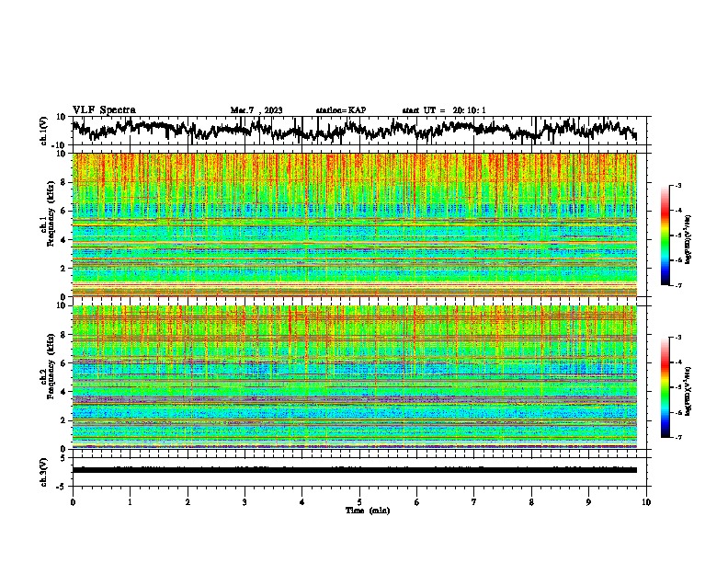This screenshot has height=563, width=728.
Task: Click tick label "3" on the Time axis
Action: click(245, 502)
